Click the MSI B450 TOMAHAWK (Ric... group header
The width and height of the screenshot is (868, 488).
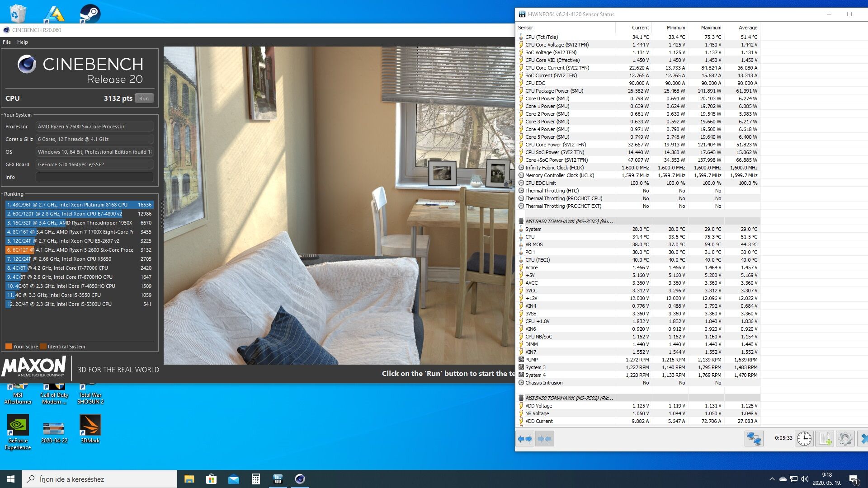pos(638,398)
